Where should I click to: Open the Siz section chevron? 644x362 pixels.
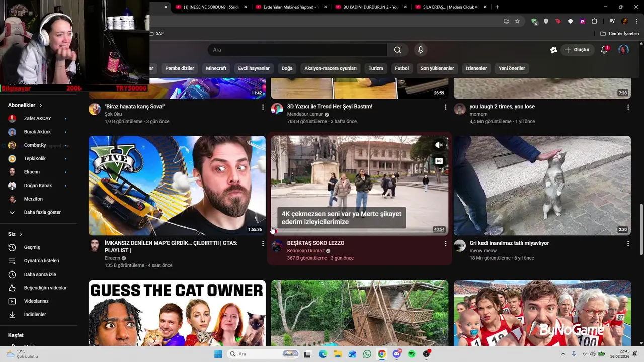click(21, 234)
